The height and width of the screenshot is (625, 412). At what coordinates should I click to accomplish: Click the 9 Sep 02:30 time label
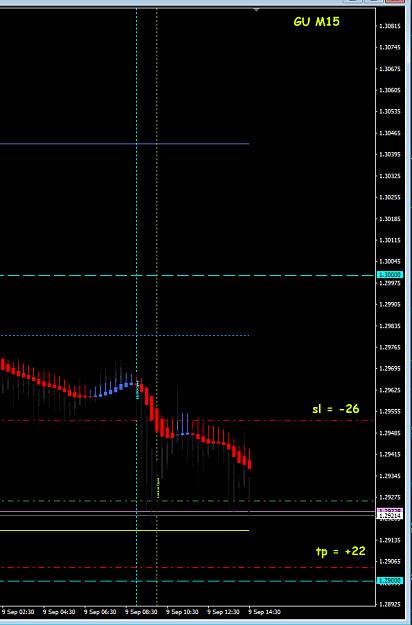(x=18, y=612)
